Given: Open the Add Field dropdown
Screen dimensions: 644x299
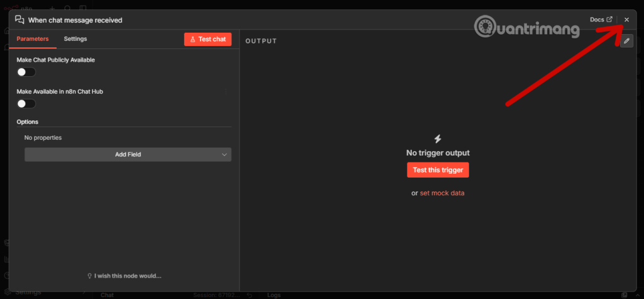Looking at the screenshot, I should pyautogui.click(x=128, y=155).
